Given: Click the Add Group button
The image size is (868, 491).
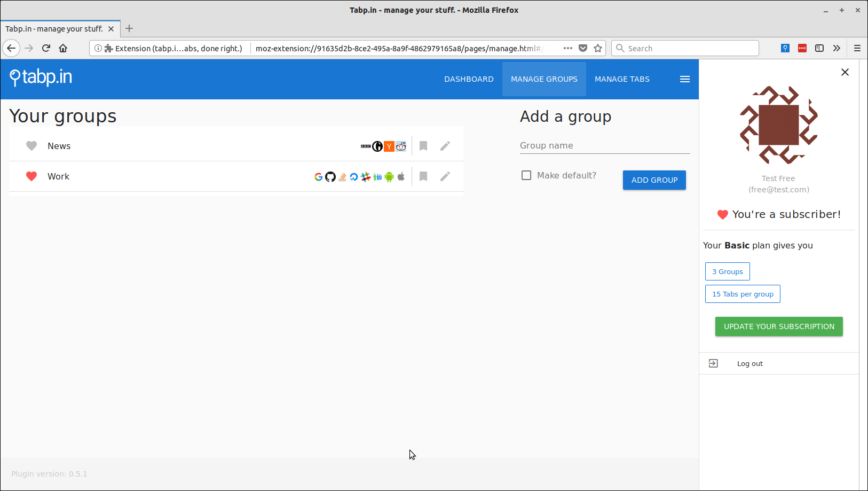Looking at the screenshot, I should tap(654, 180).
